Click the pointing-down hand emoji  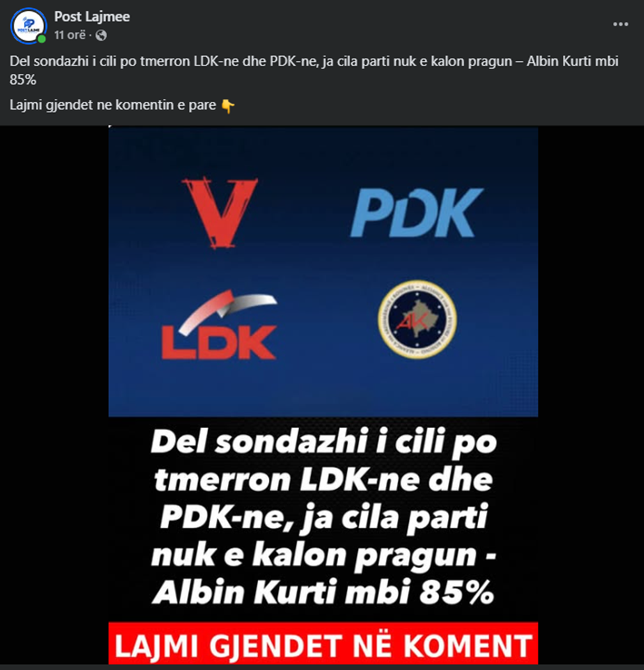tap(228, 106)
